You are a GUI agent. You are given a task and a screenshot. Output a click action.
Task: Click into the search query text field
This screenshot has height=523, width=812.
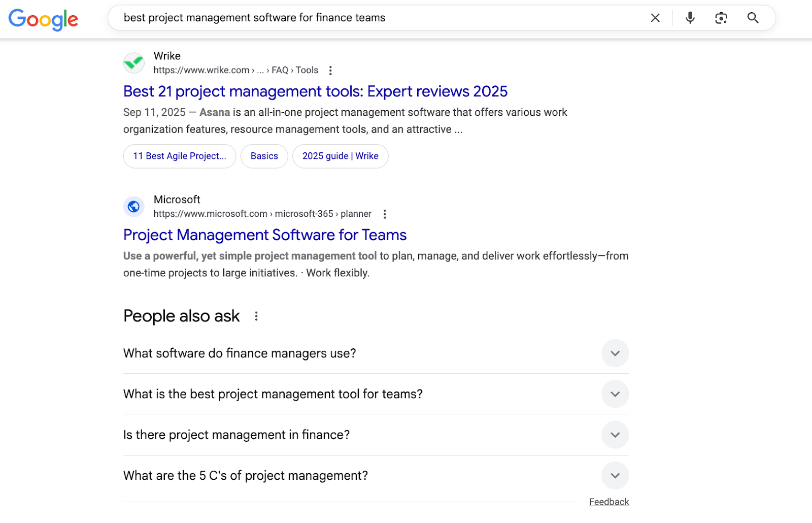coord(355,18)
